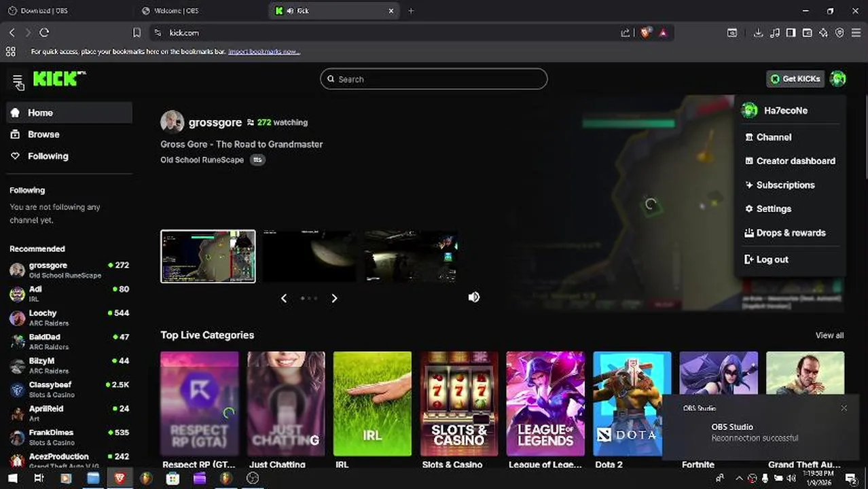
Task: Click grossgore's avatar beside the stream title
Action: 172,122
